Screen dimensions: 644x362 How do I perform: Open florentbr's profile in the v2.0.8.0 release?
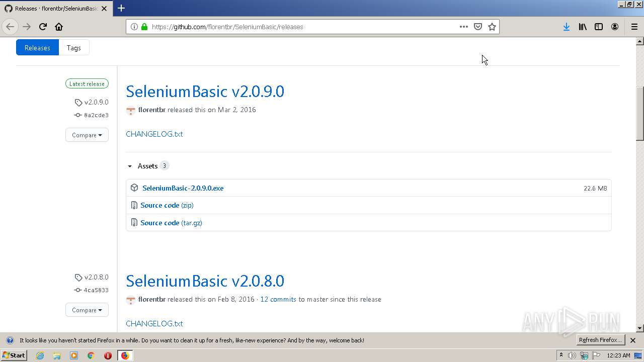[x=152, y=299]
